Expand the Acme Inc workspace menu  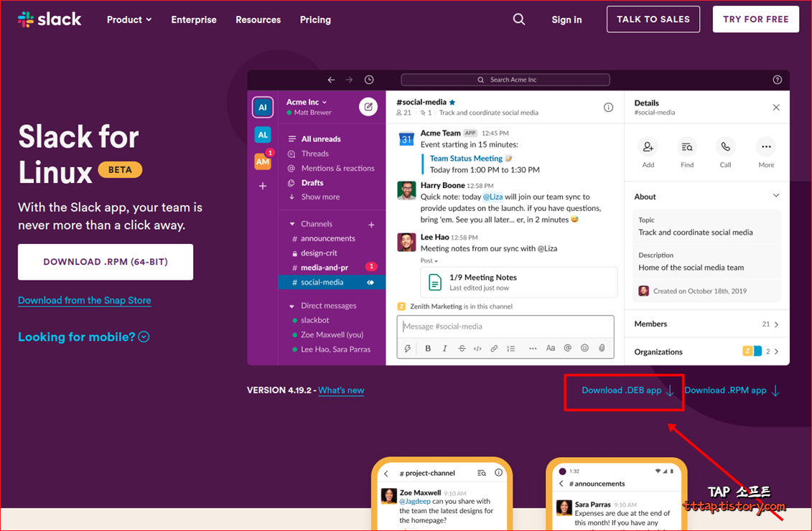coord(307,102)
